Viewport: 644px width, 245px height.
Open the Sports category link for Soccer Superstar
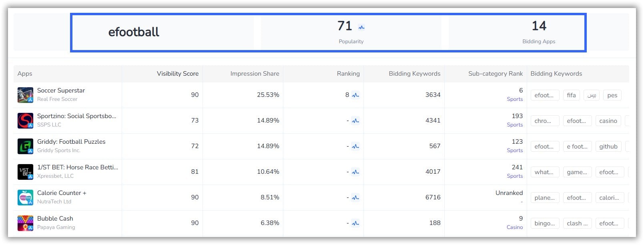[515, 99]
